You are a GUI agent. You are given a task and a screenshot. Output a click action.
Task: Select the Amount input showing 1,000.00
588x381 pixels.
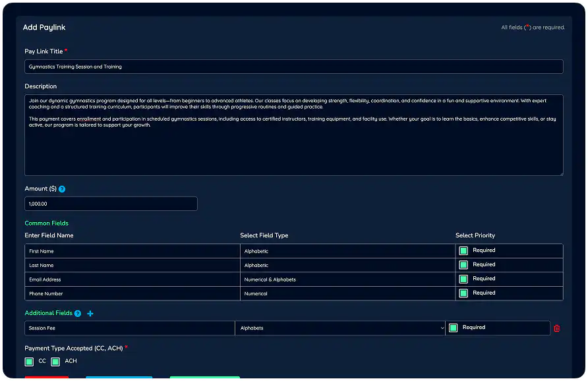click(111, 204)
